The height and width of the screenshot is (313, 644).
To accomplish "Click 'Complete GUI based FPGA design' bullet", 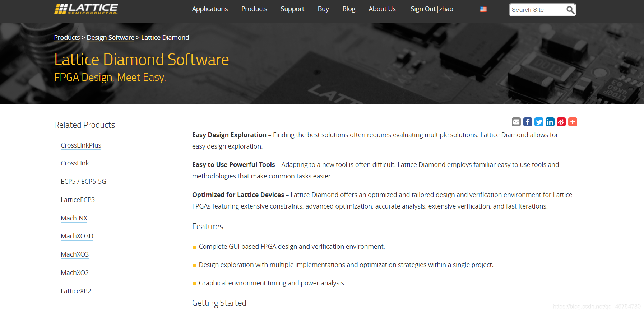I will pos(292,247).
